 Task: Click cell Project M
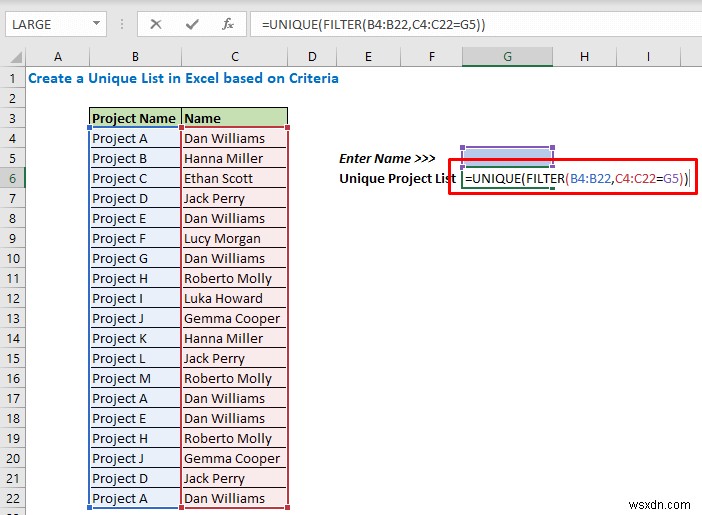[135, 378]
